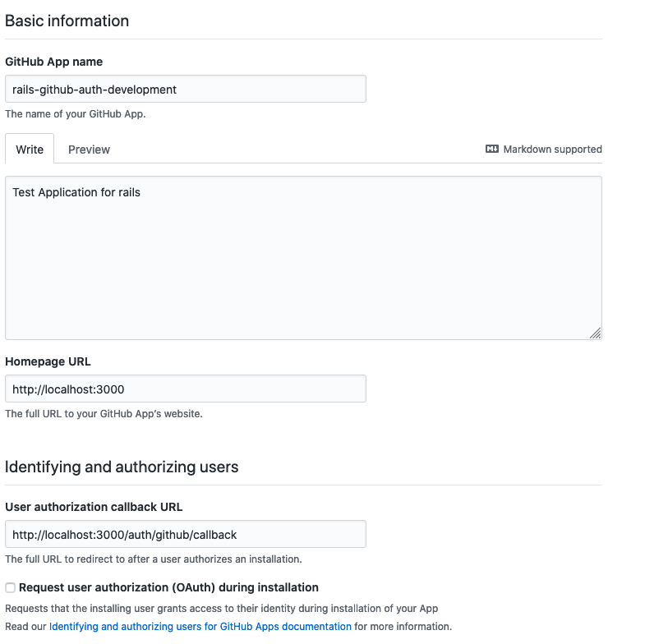Grab the textarea resize handle corner
Image resolution: width=645 pixels, height=644 pixels.
coord(595,333)
